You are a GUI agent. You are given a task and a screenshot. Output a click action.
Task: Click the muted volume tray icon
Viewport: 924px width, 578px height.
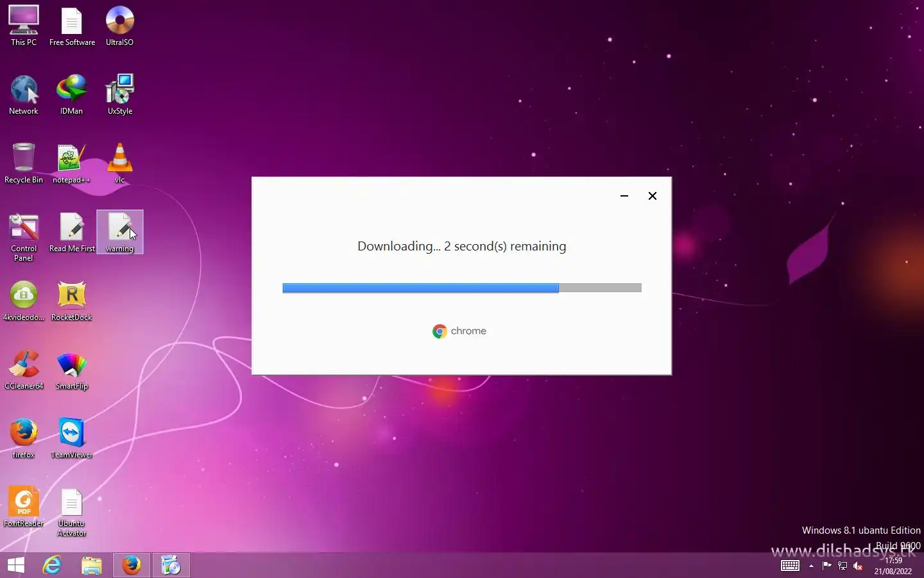pos(858,566)
